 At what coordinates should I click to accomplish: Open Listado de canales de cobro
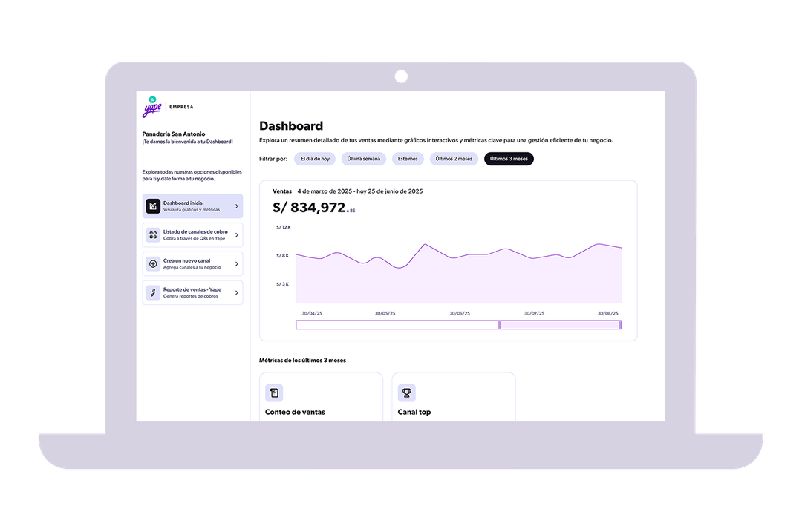193,235
